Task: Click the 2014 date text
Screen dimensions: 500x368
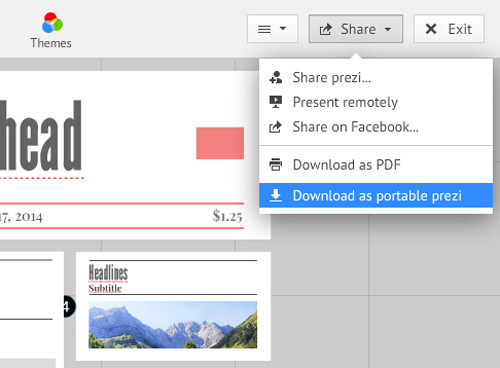Action: click(29, 217)
